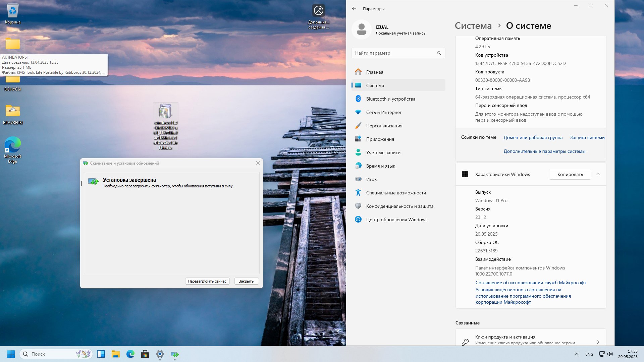Expand Ключ продукта и активация arrow
Screen dimensions: 644x362
click(x=598, y=342)
